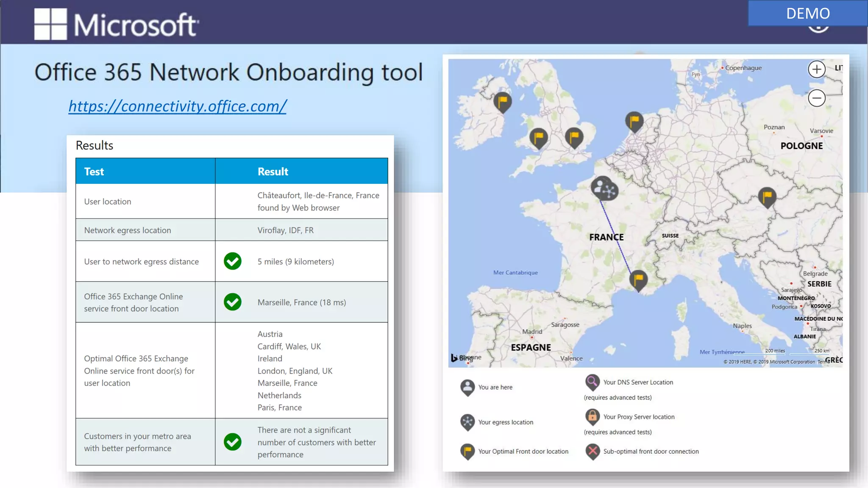Viewport: 868px width, 488px height.
Task: Click 'Cardiff, Wales, UK' in the list
Action: coord(289,346)
